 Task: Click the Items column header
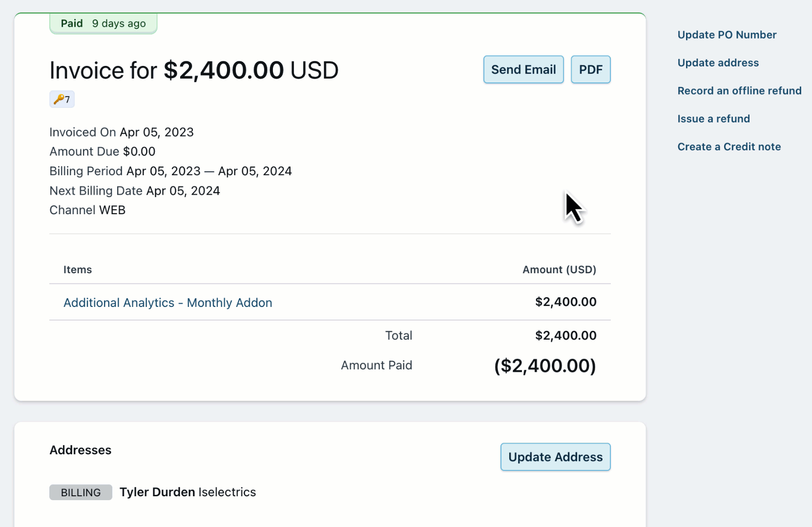(x=78, y=270)
